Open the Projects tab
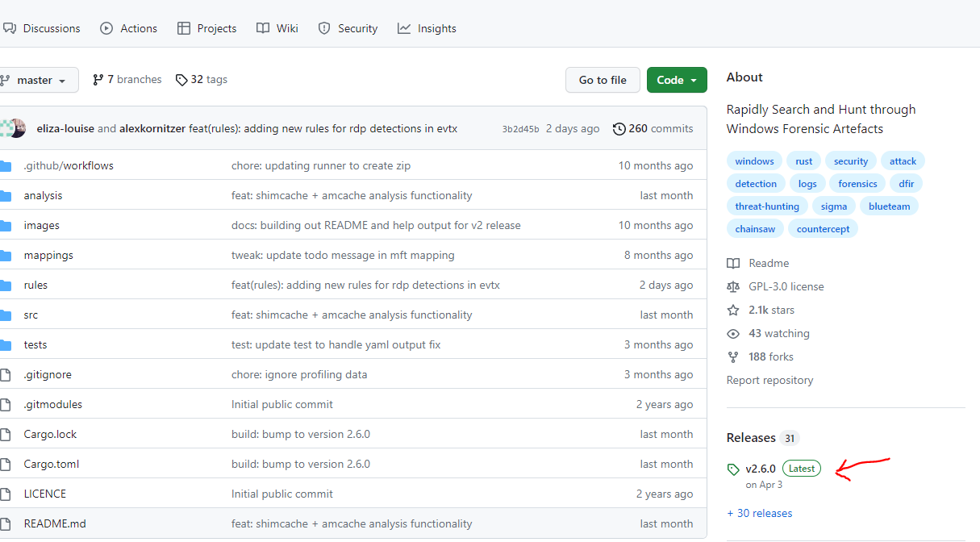 pos(207,28)
